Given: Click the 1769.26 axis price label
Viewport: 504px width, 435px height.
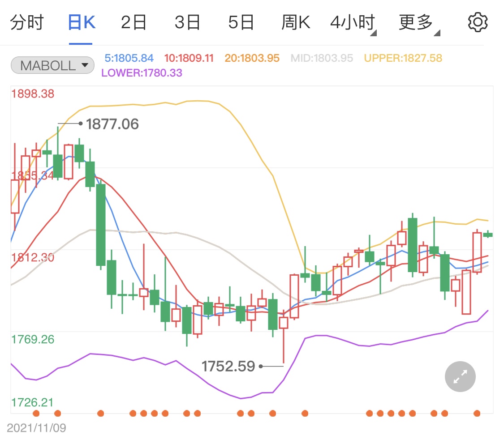Looking at the screenshot, I should (33, 339).
